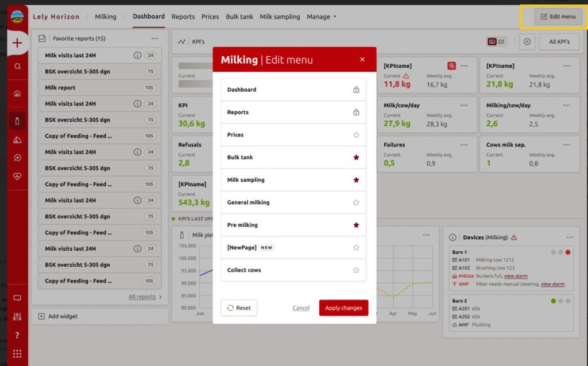The image size is (588, 366).
Task: Click the Reset button in the dialog
Action: tap(239, 308)
